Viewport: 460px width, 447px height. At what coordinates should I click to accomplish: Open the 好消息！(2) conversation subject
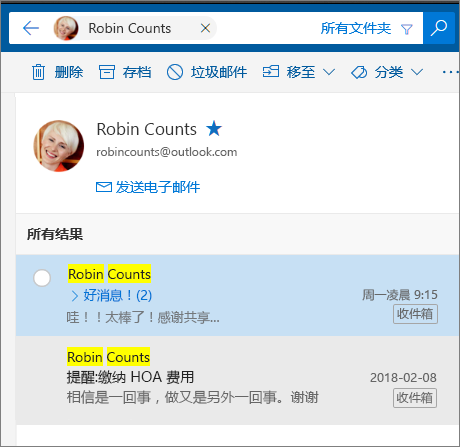coord(118,295)
